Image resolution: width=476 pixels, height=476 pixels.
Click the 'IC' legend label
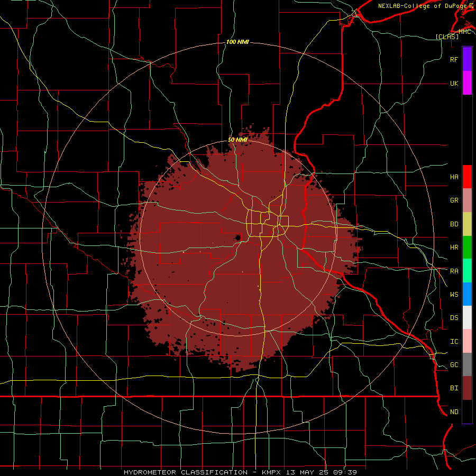coord(454,342)
